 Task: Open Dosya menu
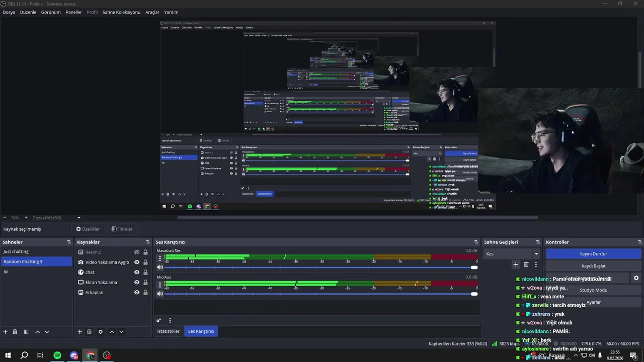pyautogui.click(x=9, y=12)
